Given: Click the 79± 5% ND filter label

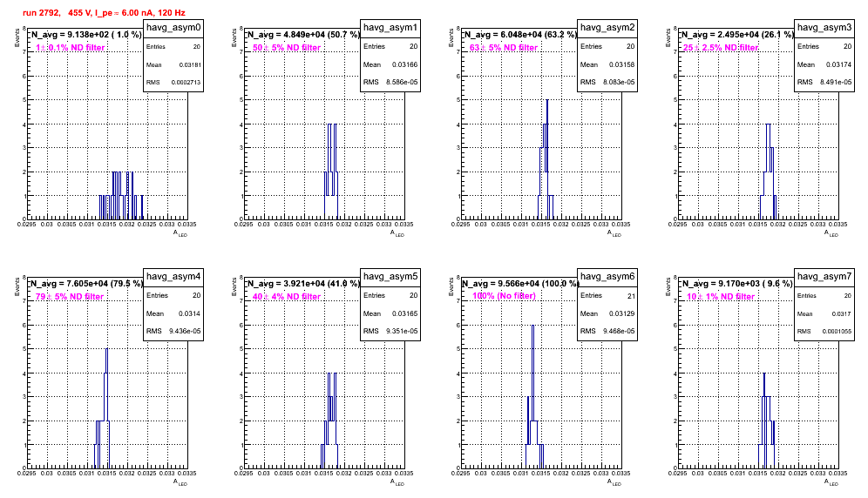Looking at the screenshot, I should click(70, 297).
